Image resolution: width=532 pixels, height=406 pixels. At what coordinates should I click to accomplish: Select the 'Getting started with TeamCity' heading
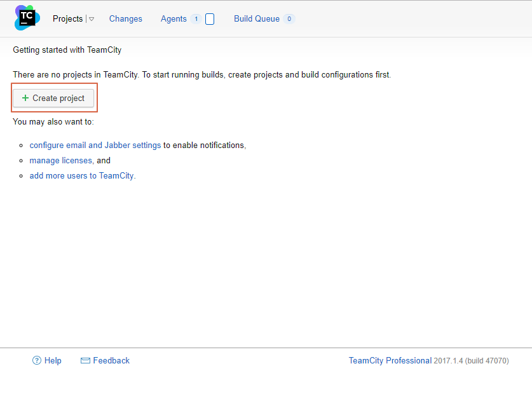coord(67,50)
